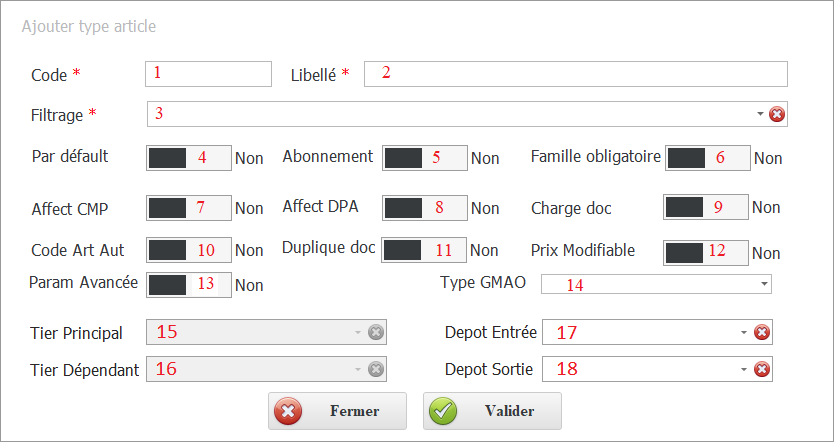Image resolution: width=834 pixels, height=442 pixels.
Task: Toggle the Affect CMP switch
Action: tap(189, 208)
